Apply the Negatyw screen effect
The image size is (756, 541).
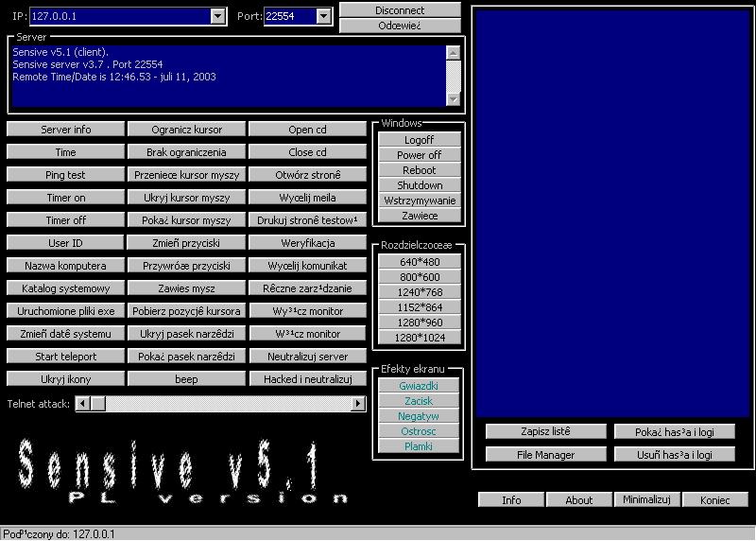(419, 416)
